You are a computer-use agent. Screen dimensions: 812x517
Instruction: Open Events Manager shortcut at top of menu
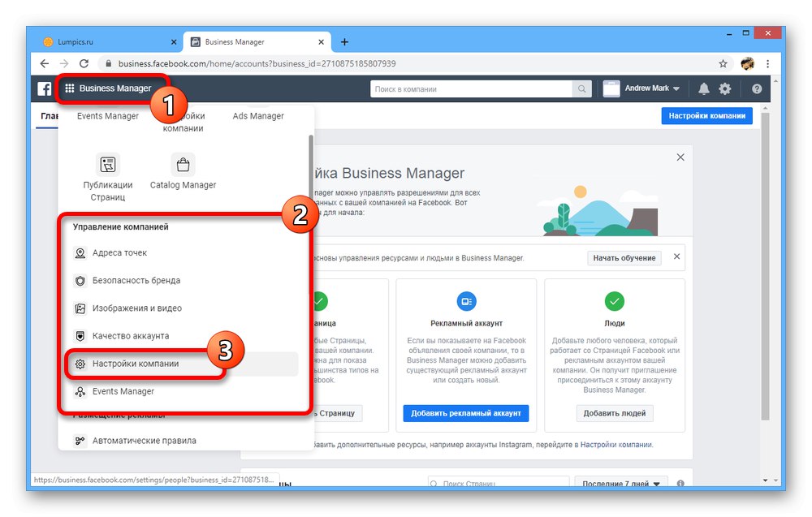pos(108,116)
